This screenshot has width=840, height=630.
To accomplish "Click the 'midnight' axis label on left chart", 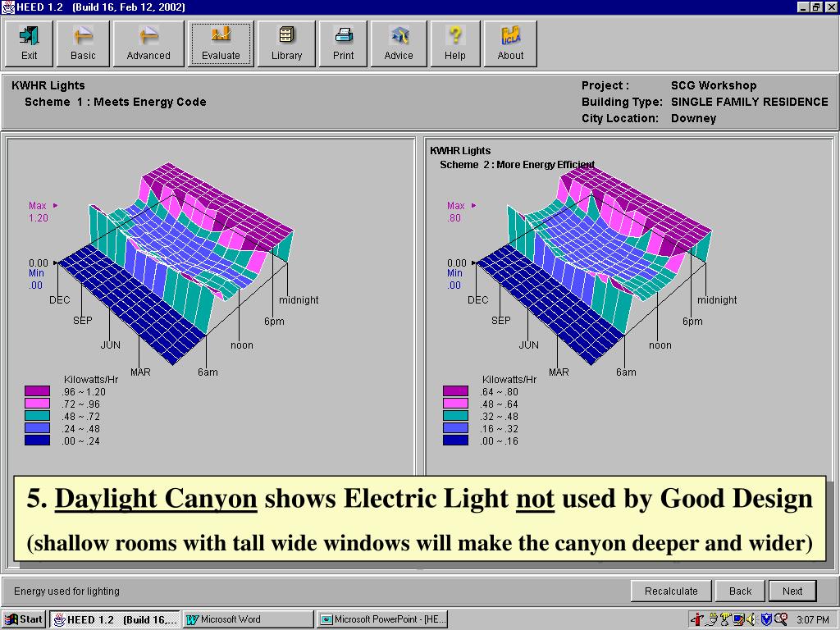I will tap(299, 300).
